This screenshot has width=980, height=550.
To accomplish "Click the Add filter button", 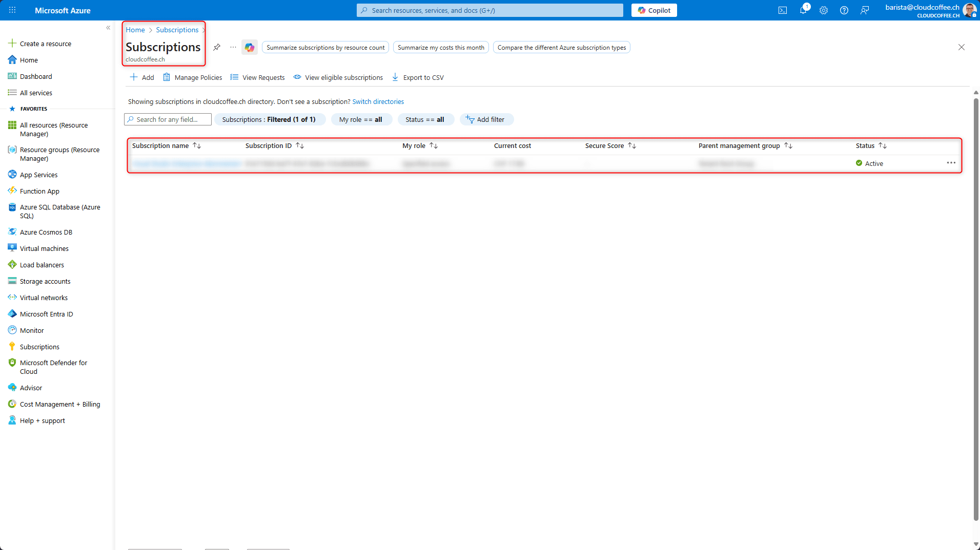I will pos(485,119).
